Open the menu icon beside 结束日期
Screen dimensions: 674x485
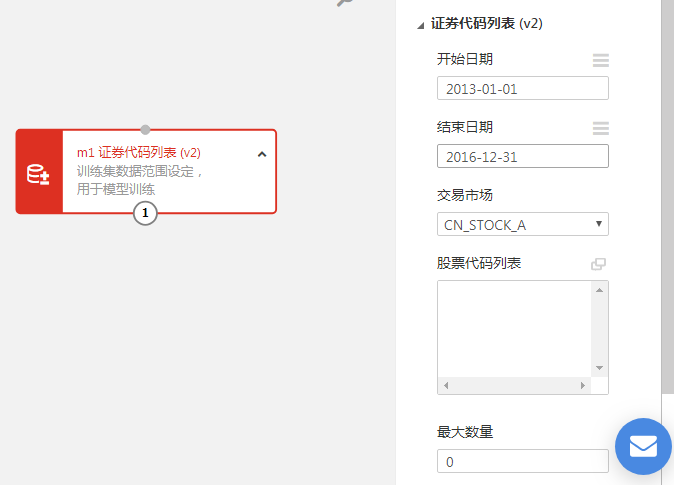(600, 128)
